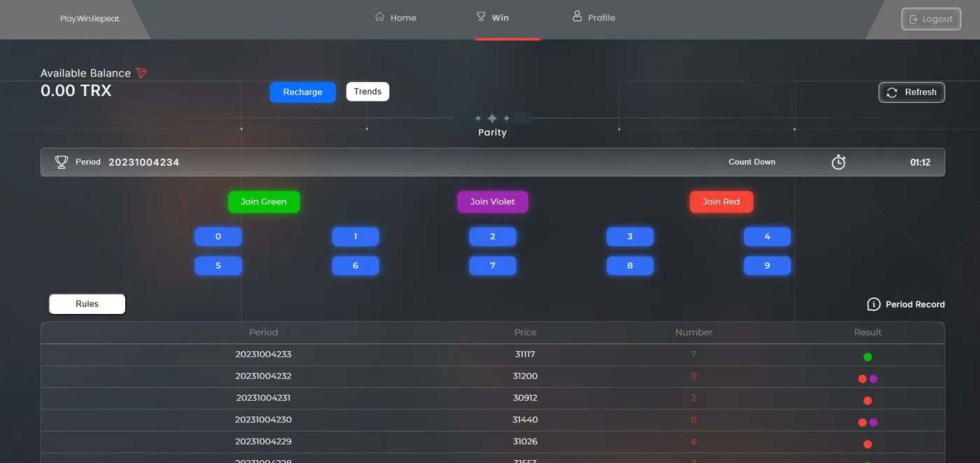Click the info icon beside Period Record

click(x=874, y=304)
